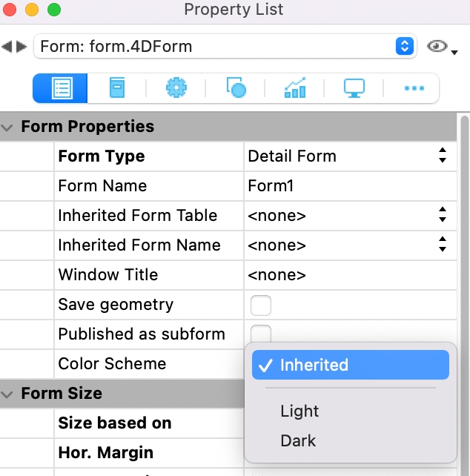
Task: Open the monitor display tab
Action: 354,88
